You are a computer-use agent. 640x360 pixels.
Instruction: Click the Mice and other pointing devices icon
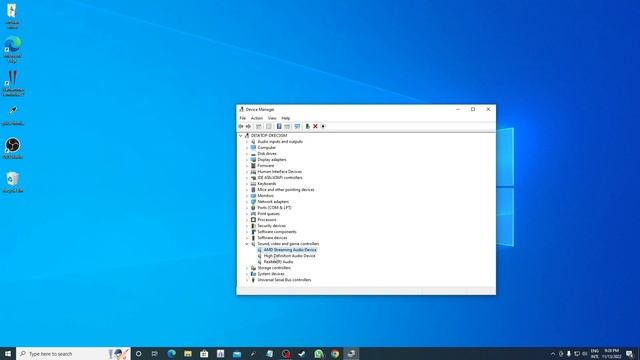253,190
